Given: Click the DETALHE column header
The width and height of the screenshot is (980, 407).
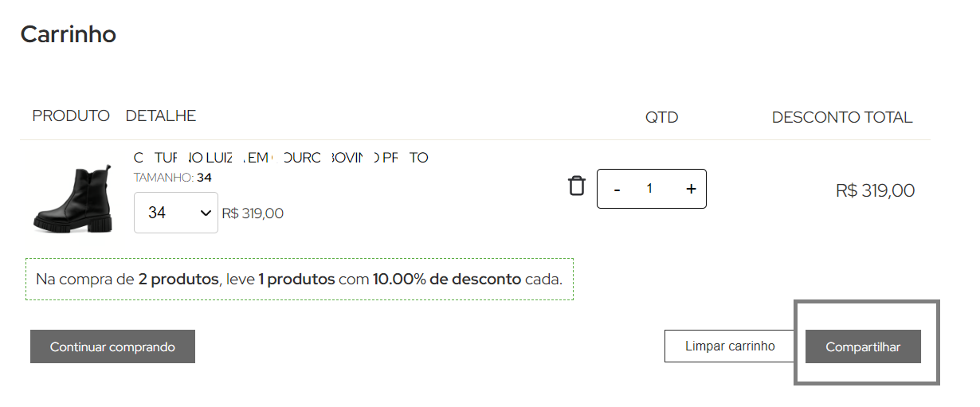Looking at the screenshot, I should point(161,116).
